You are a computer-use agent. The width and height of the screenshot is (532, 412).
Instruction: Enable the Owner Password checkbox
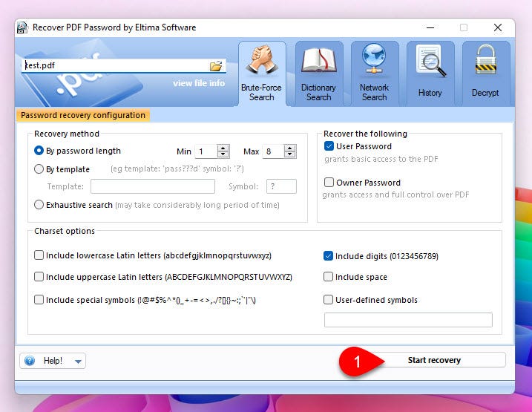tap(329, 182)
